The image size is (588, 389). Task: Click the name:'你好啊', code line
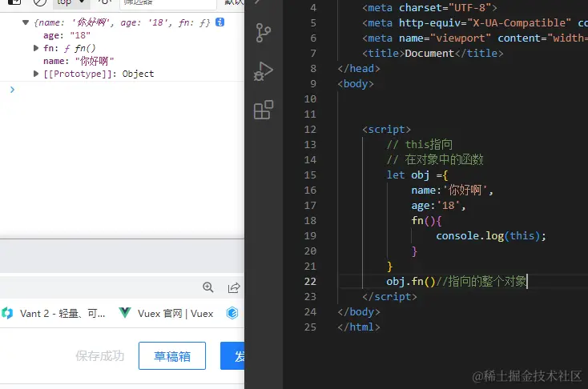(x=453, y=190)
